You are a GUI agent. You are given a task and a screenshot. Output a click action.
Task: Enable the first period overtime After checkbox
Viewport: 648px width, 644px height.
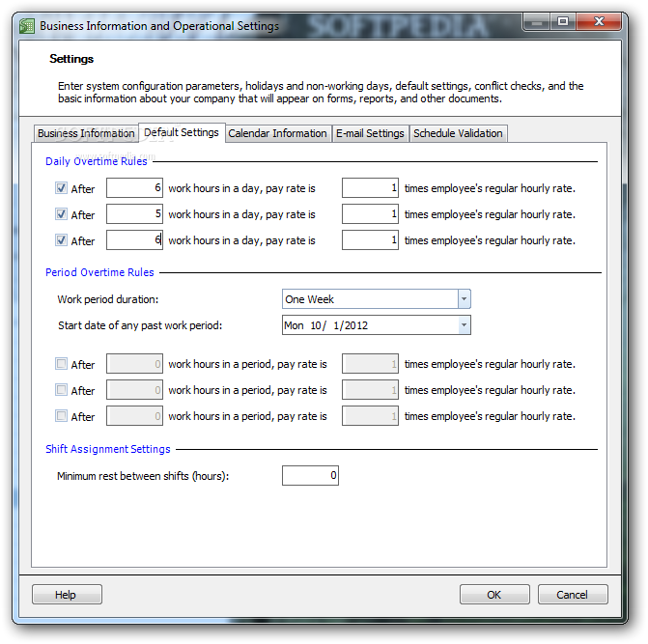(61, 364)
